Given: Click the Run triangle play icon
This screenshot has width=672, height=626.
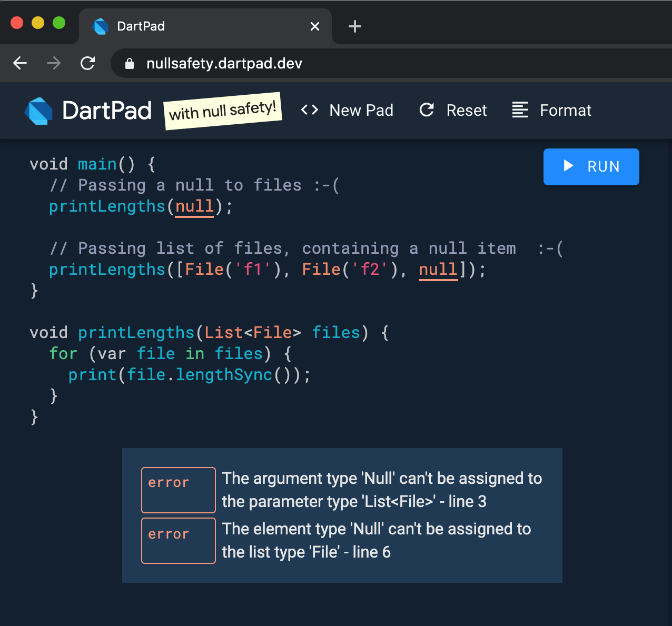Looking at the screenshot, I should click(x=568, y=166).
